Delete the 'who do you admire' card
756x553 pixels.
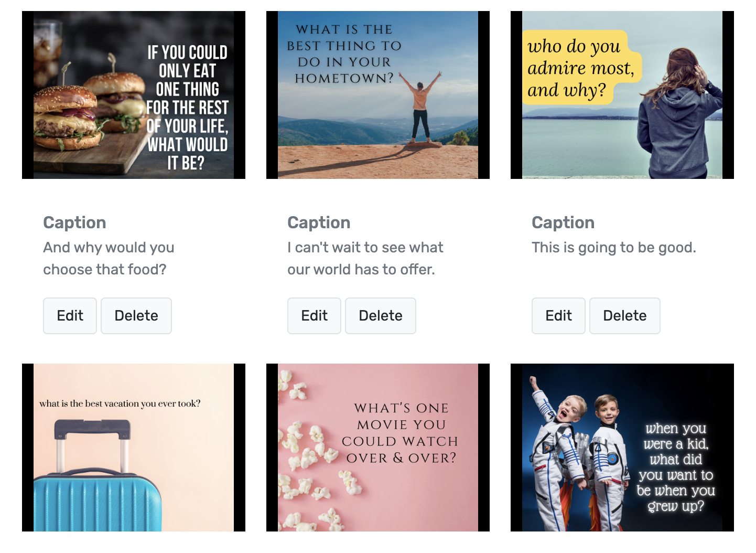point(625,316)
